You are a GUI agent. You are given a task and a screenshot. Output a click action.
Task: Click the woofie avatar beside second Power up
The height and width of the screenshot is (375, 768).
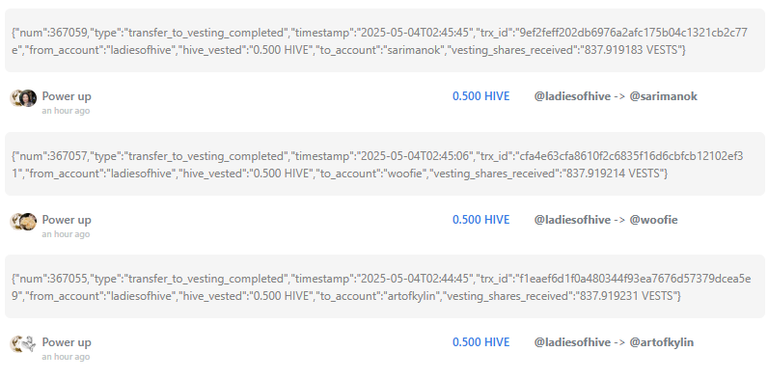[28, 221]
